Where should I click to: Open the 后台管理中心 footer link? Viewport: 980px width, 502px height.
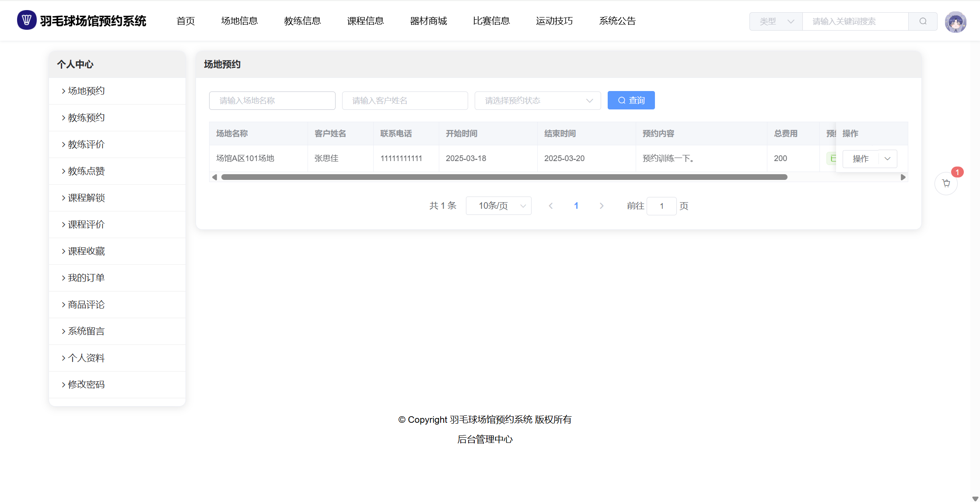485,439
